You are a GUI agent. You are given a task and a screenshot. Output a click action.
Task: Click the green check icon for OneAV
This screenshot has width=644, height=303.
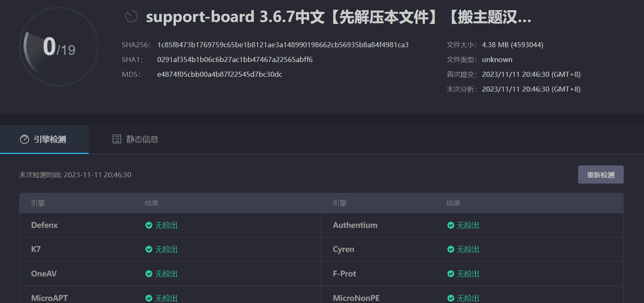149,274
